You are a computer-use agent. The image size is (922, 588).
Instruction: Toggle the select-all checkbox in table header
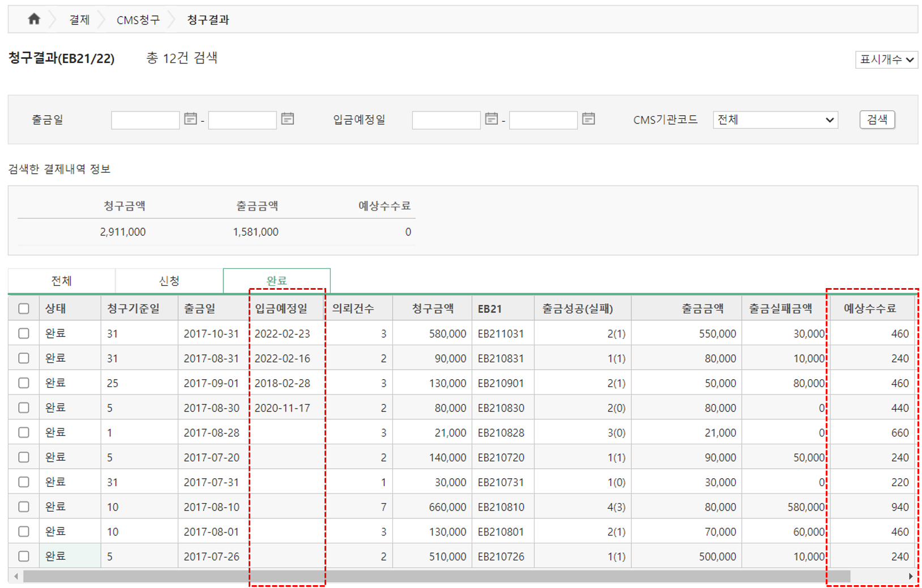pos(24,308)
